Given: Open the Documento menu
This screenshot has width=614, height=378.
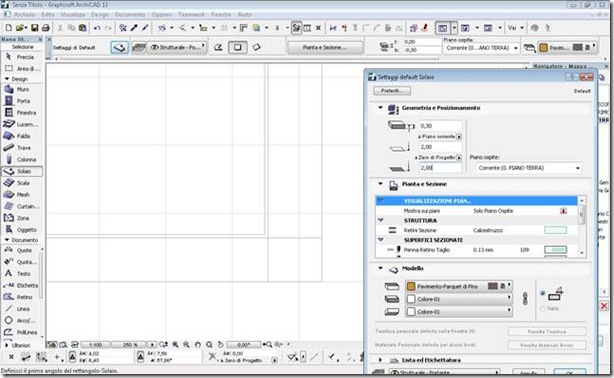Looking at the screenshot, I should [x=130, y=14].
